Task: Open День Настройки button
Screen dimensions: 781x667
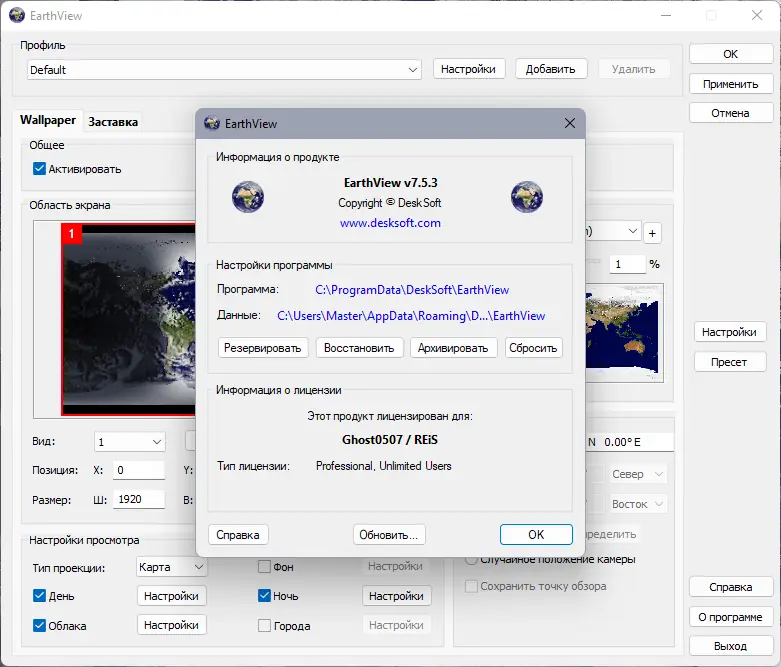Action: 171,596
